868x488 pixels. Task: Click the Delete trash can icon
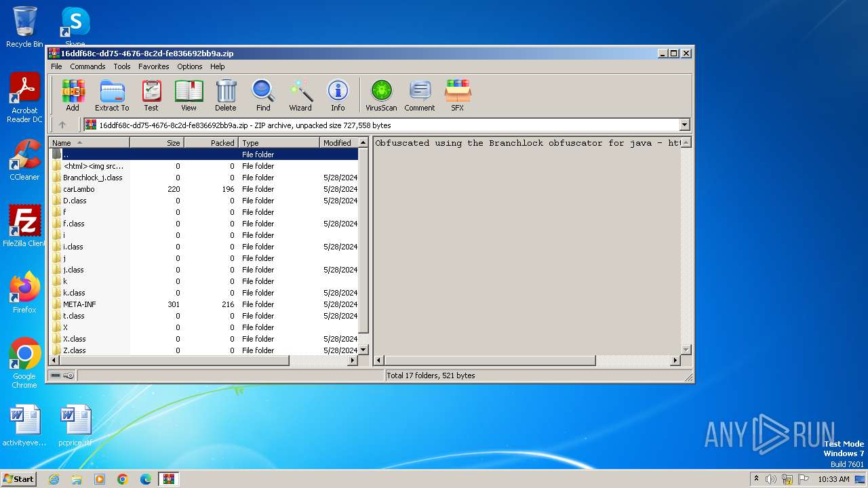point(226,95)
